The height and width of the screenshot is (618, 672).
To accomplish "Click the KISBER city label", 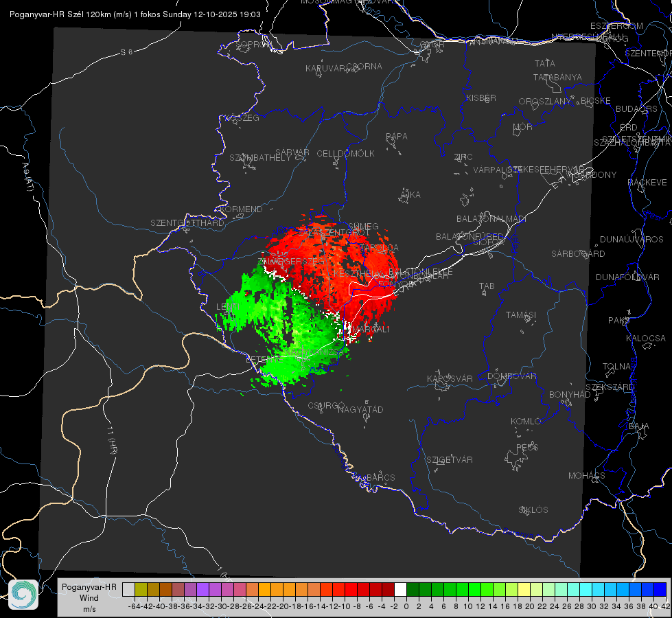I will (x=481, y=98).
